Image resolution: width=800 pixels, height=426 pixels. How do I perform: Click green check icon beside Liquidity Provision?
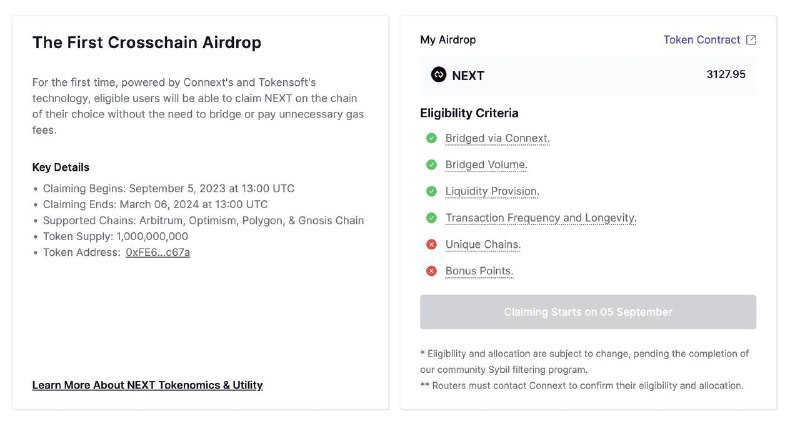point(432,191)
